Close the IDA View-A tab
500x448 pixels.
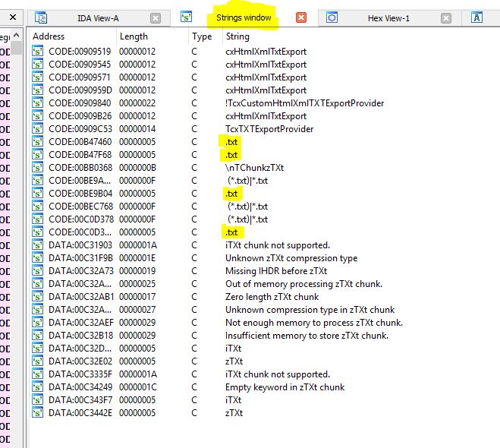click(x=156, y=17)
